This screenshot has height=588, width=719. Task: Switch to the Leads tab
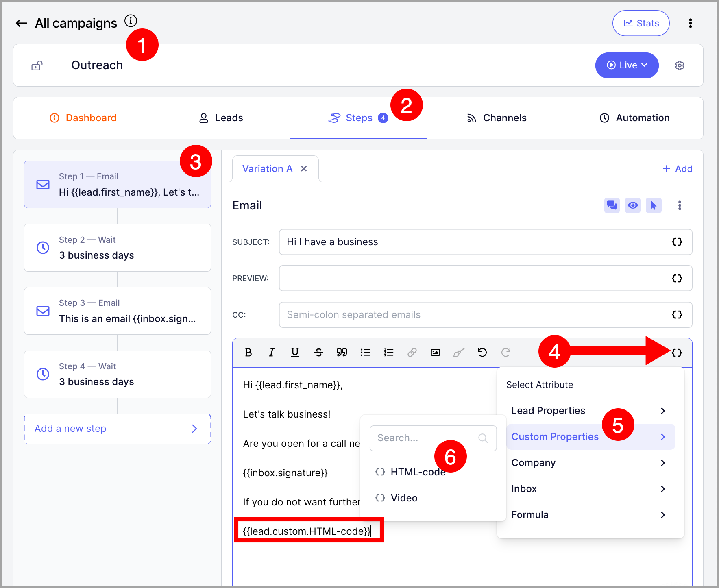point(221,118)
